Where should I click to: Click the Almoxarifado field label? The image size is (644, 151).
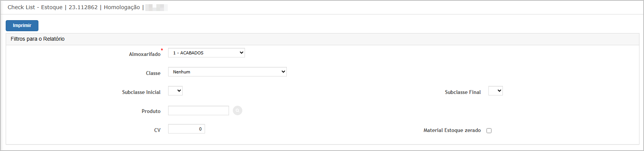coord(145,54)
